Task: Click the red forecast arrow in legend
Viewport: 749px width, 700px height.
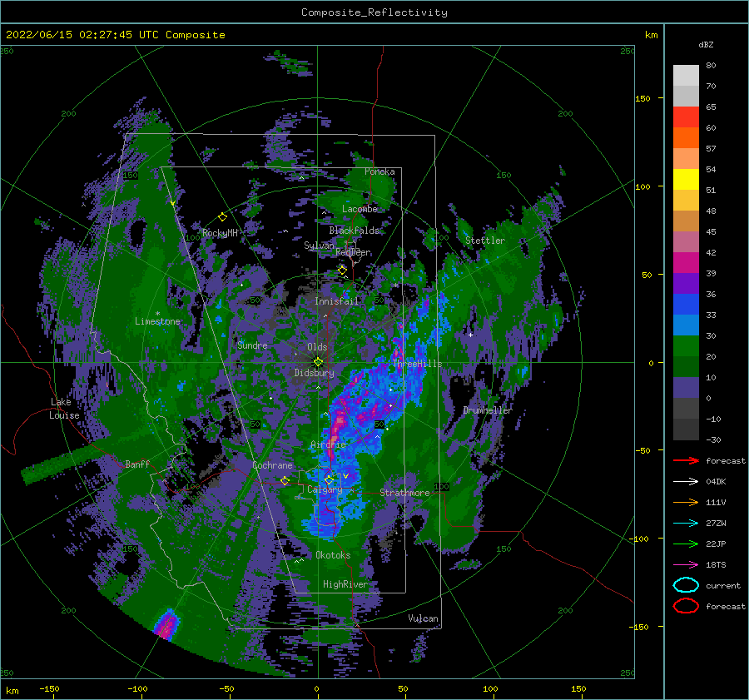Action: click(686, 460)
